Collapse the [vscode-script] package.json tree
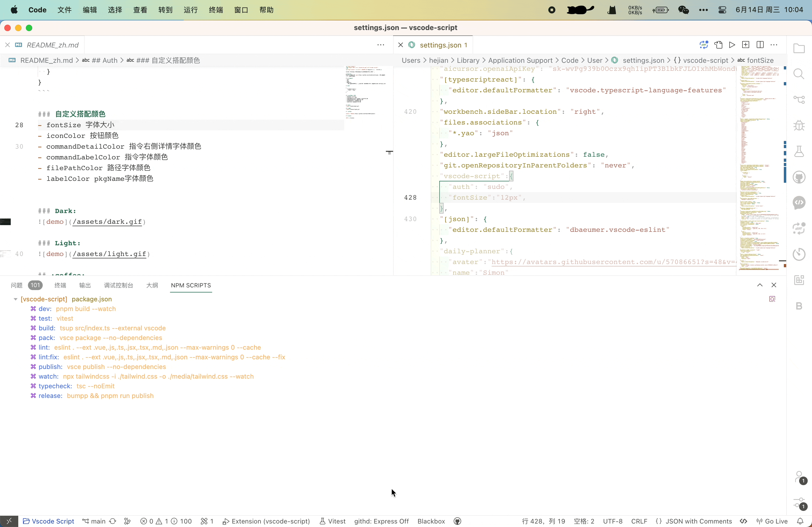This screenshot has width=812, height=527. (x=15, y=299)
